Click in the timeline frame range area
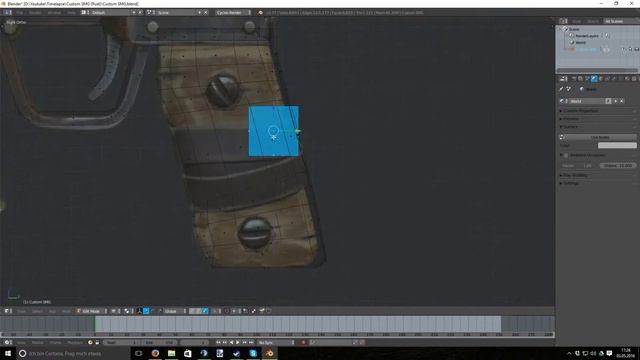Viewport: 640px width, 360px height. [298, 324]
